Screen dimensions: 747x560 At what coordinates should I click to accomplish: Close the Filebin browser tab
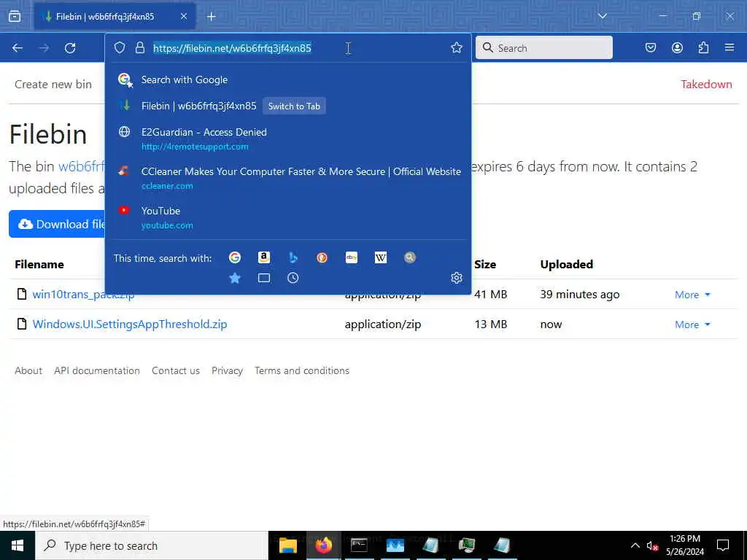click(x=184, y=16)
